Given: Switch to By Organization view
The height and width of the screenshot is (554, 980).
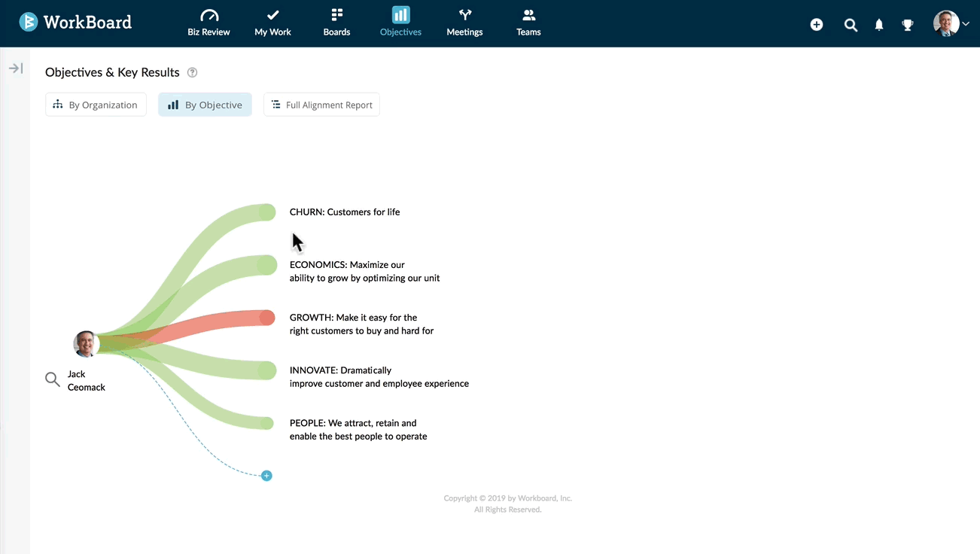Looking at the screenshot, I should coord(96,105).
